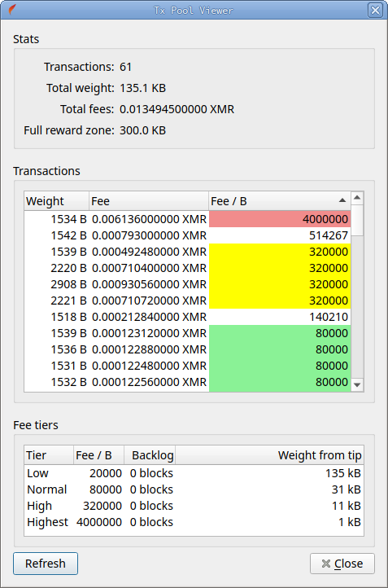The height and width of the screenshot is (588, 388).
Task: Select the yellow 2908 B transaction row
Action: 188,284
